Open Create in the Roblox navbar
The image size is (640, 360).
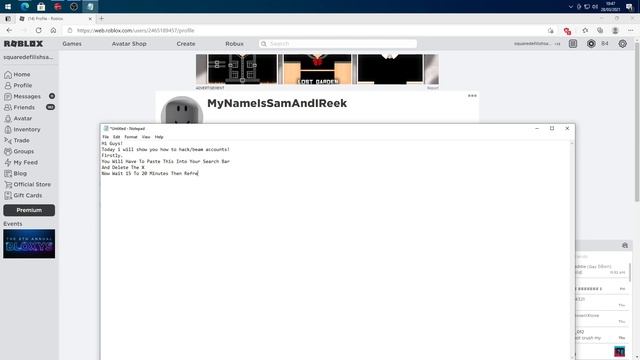[x=186, y=44]
